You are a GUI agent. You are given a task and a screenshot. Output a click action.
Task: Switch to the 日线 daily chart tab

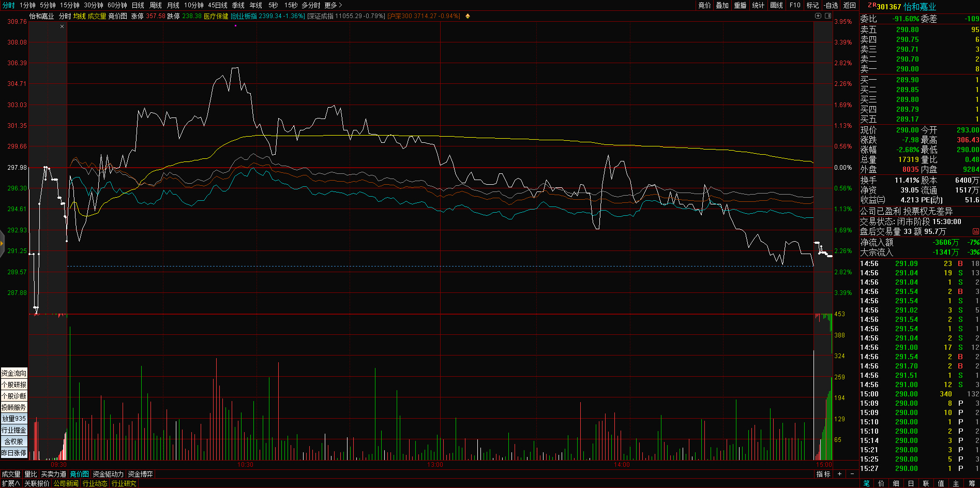point(138,5)
